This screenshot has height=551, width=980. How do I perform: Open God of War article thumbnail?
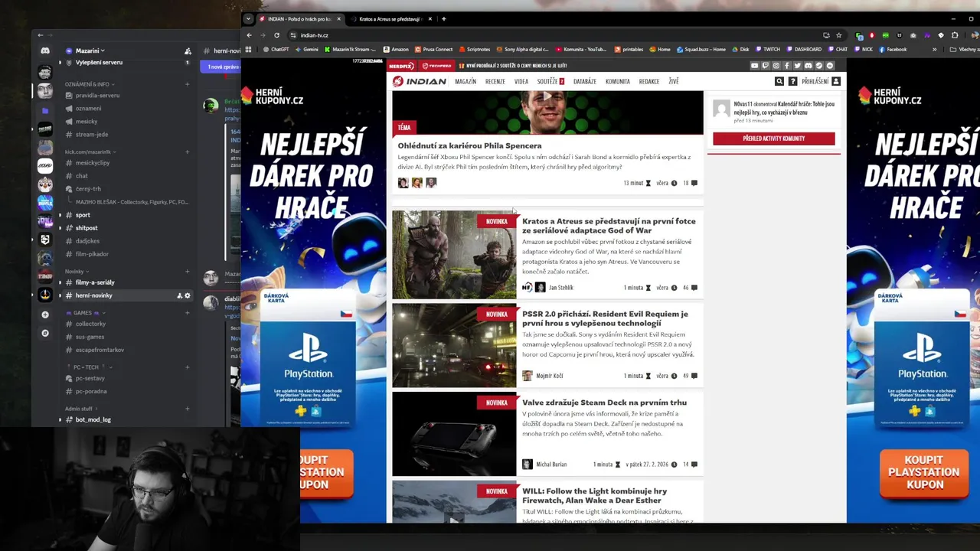454,255
